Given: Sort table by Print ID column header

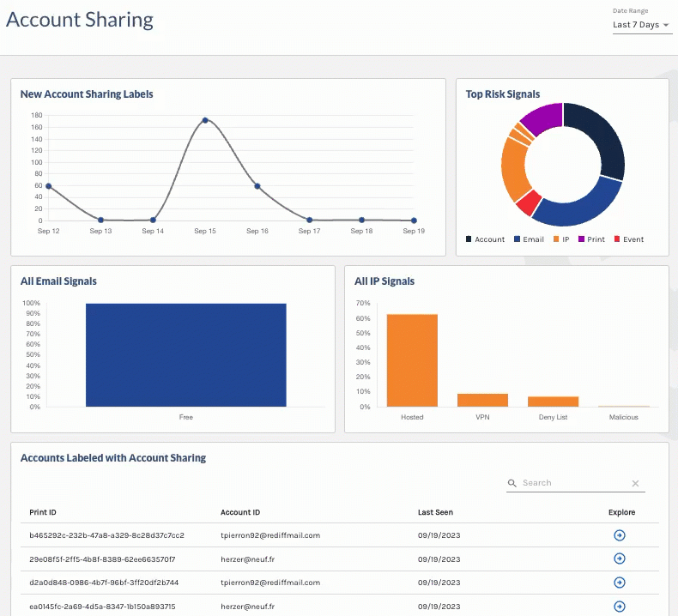Looking at the screenshot, I should point(43,512).
